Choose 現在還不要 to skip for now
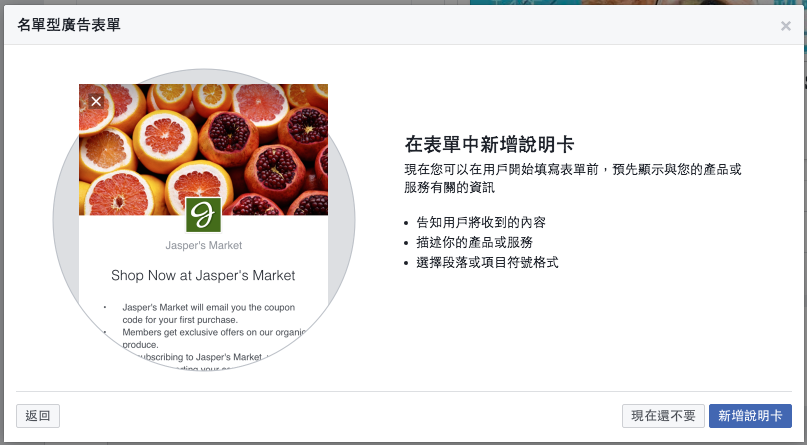The image size is (807, 445). (x=663, y=416)
